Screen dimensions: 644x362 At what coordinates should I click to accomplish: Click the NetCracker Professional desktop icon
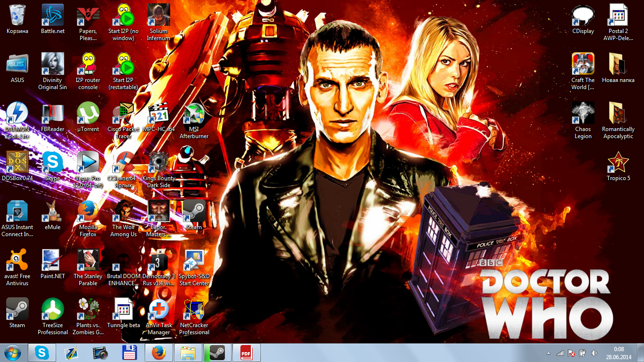(x=194, y=317)
